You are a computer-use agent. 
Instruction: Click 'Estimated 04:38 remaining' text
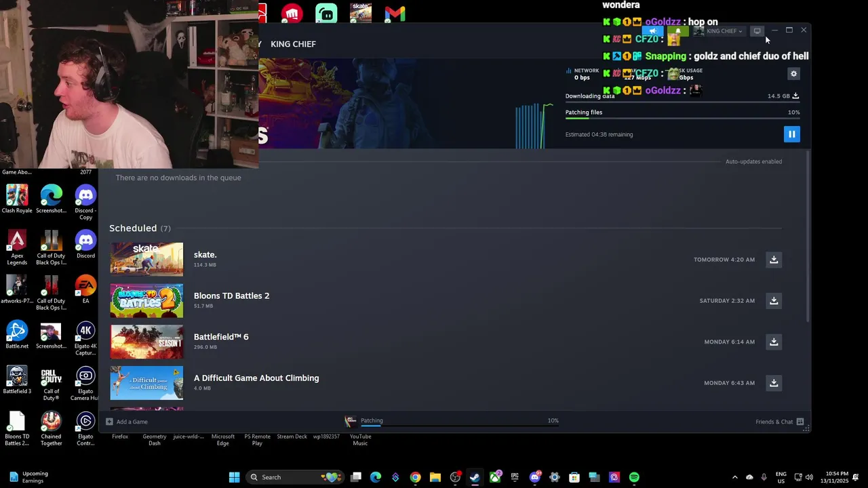click(599, 134)
